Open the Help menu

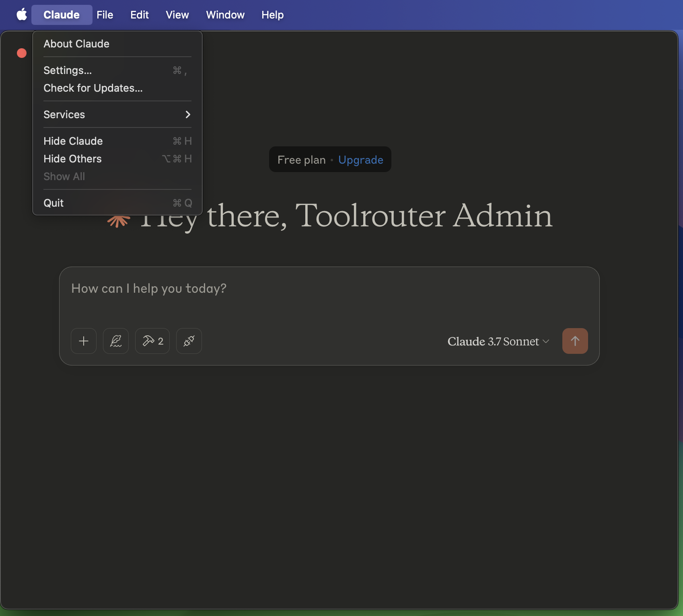[x=273, y=15]
